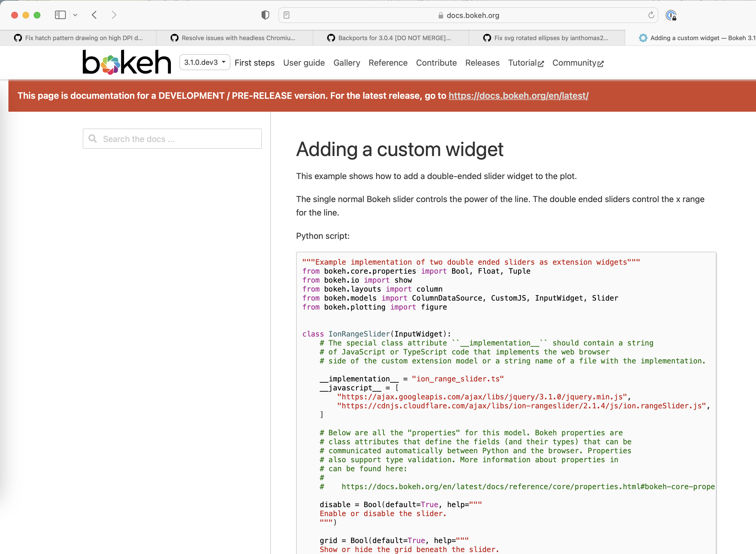Click the "ion_range_slider.ts" string in code
Viewport: 756px width, 554px height.
pyautogui.click(x=458, y=379)
